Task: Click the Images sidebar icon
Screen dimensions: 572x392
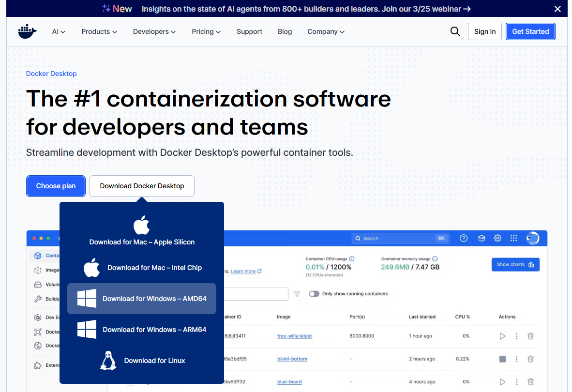Action: (x=38, y=270)
